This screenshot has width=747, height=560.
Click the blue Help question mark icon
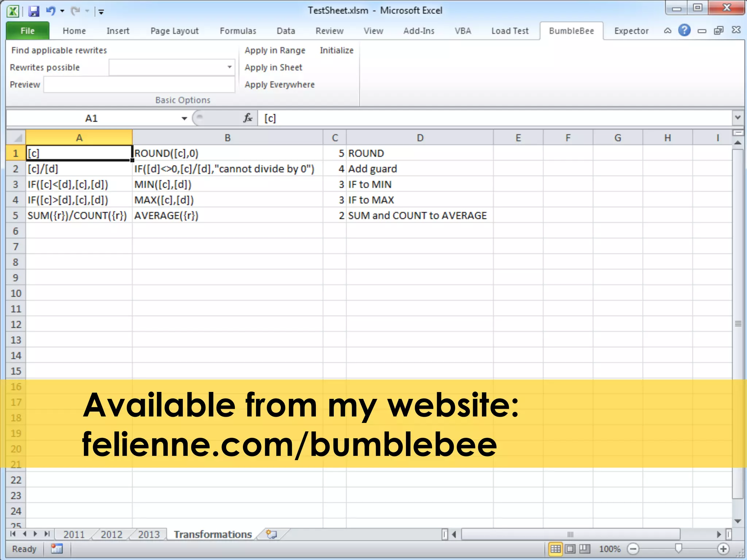tap(684, 30)
